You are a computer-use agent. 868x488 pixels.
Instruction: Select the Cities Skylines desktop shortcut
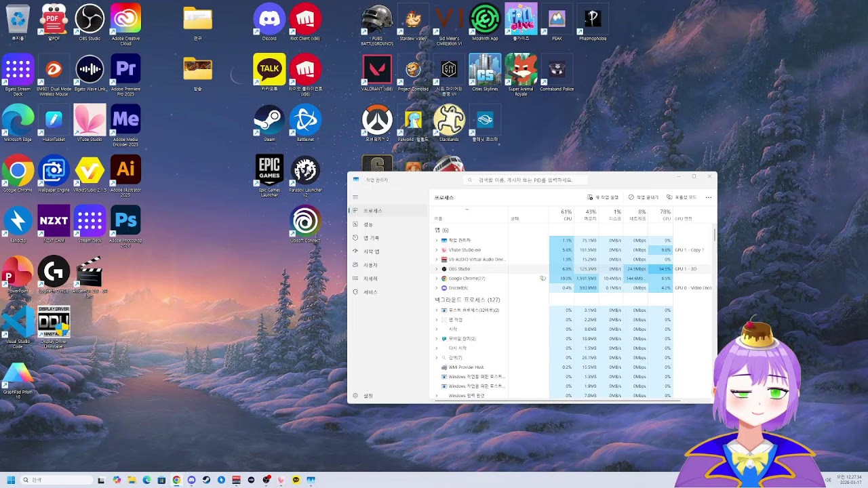485,73
